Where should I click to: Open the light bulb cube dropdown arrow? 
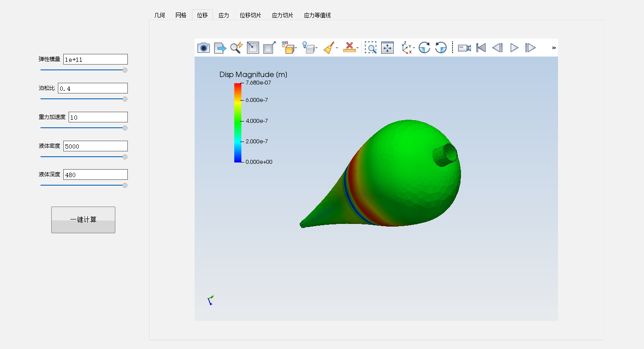(317, 48)
